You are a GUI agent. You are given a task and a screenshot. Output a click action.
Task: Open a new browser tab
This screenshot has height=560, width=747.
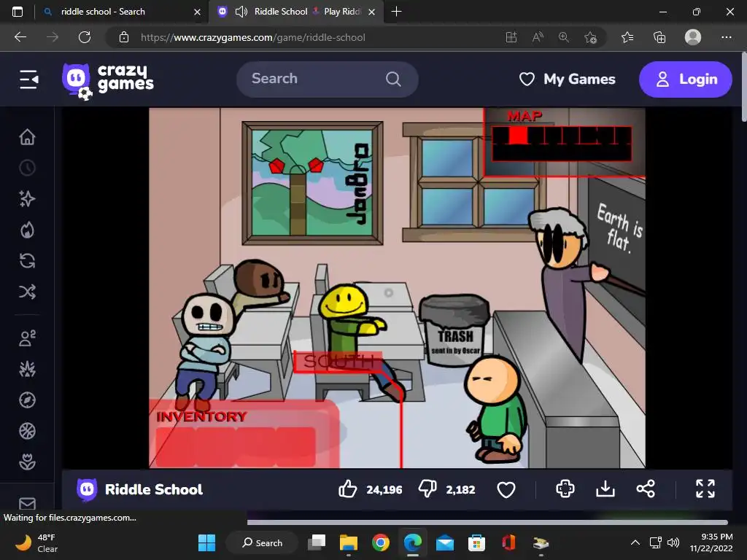tap(396, 12)
